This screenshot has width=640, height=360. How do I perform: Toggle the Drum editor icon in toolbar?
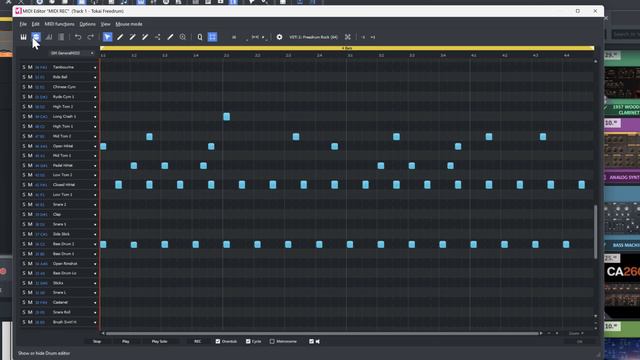[x=36, y=37]
